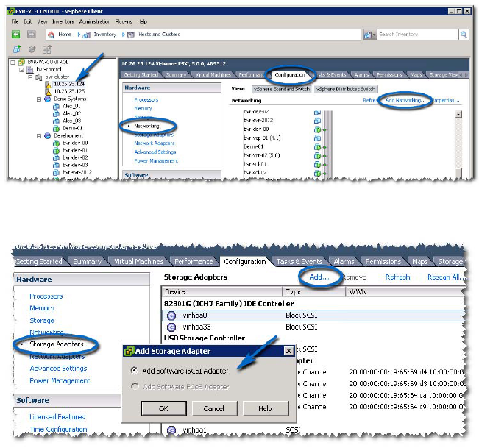This screenshot has width=479, height=448.
Task: Click the Add... link in Storage Adapters
Action: coord(319,277)
